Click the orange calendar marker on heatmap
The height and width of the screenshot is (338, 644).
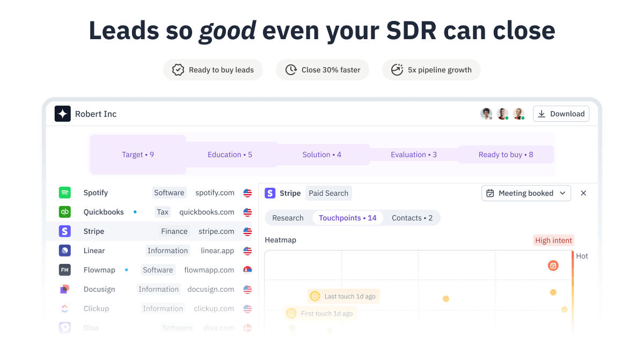tap(553, 266)
